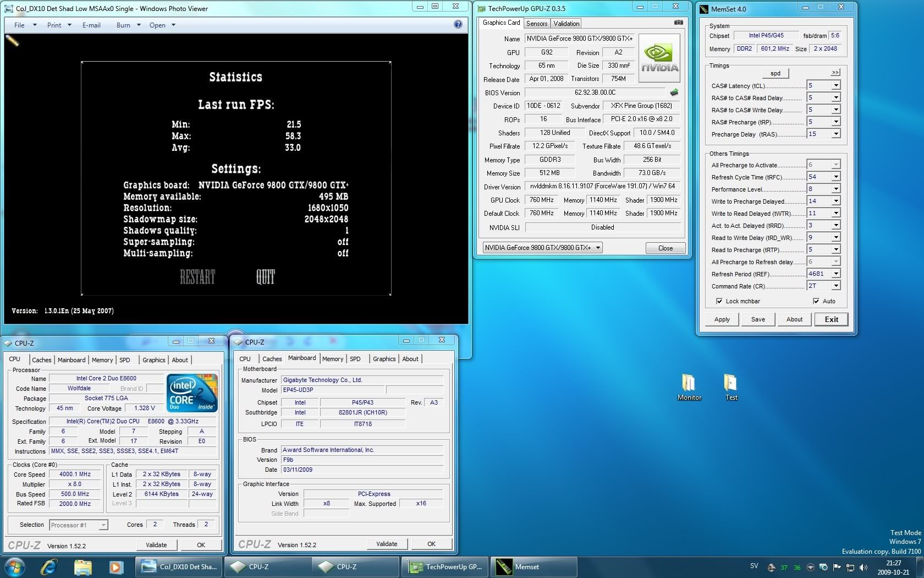924x578 pixels.
Task: Open Graphics tab in left CPU-Z window
Action: pos(154,360)
